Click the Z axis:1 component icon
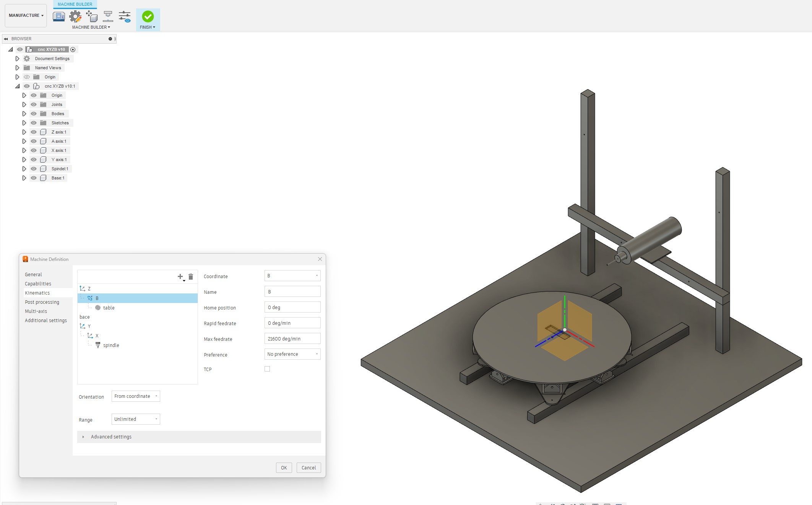 (43, 132)
